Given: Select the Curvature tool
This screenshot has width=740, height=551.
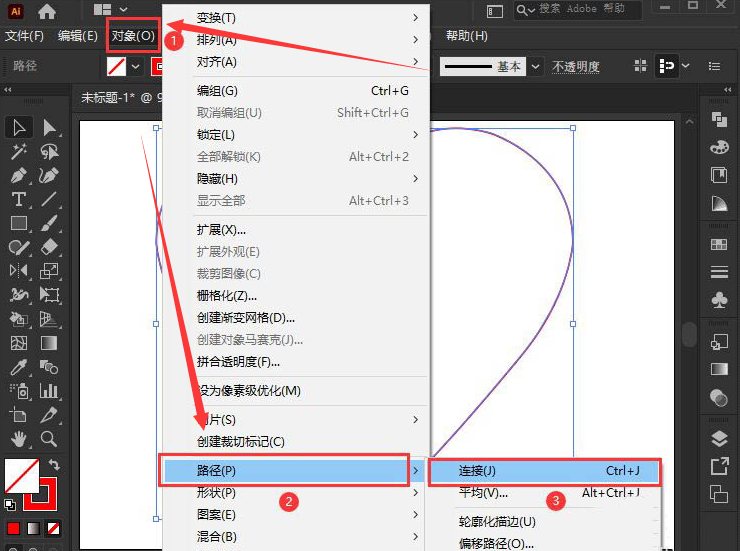Looking at the screenshot, I should pyautogui.click(x=49, y=175).
